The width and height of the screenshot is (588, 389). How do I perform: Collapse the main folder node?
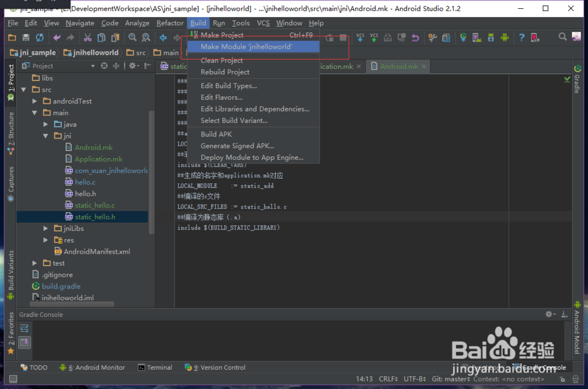[35, 113]
